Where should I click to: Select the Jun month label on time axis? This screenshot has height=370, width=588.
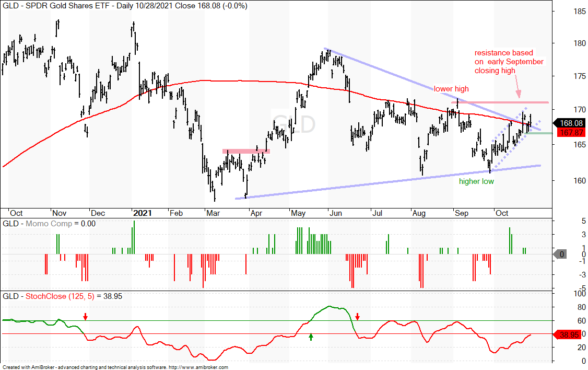tap(336, 213)
